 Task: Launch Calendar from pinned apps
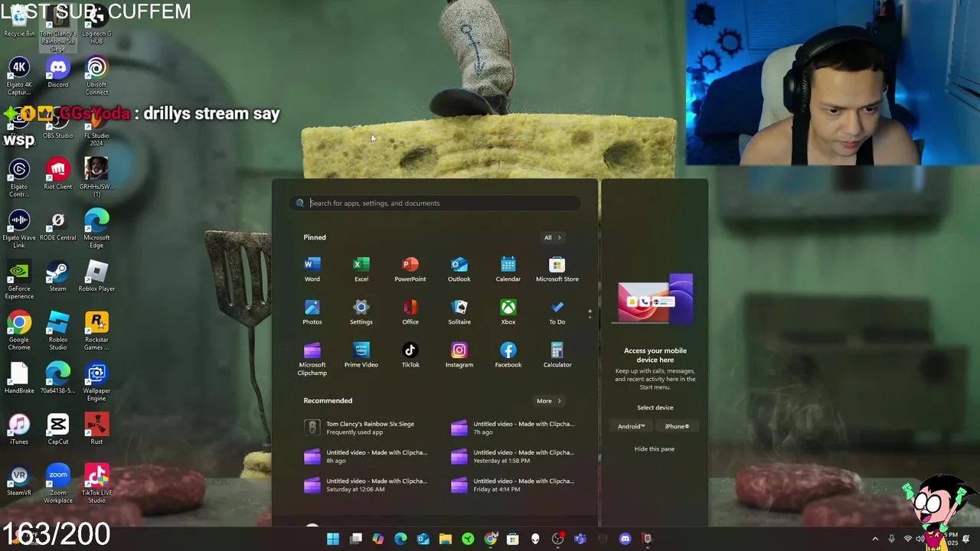click(508, 269)
